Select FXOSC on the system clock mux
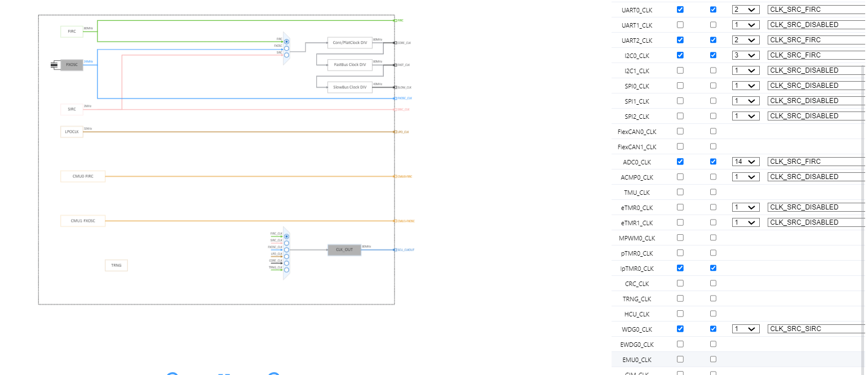 click(x=286, y=48)
